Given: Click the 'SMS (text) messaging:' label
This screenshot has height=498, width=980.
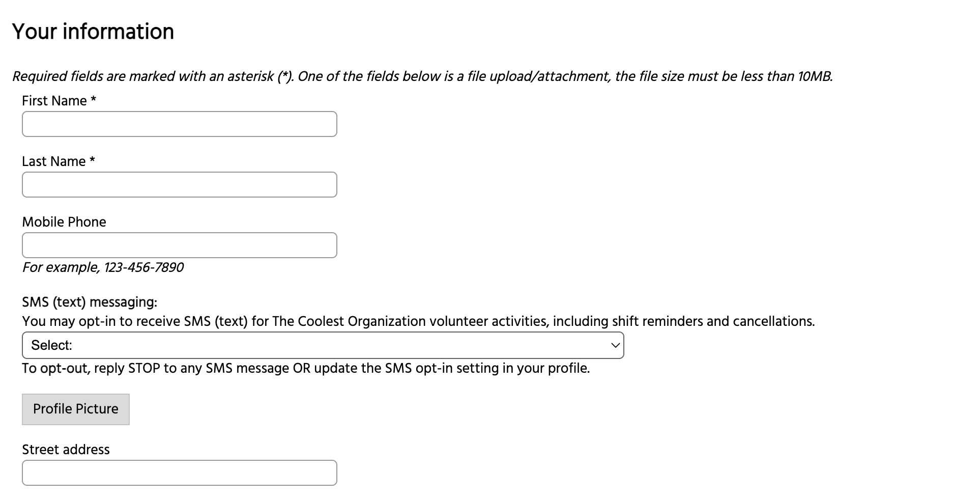Looking at the screenshot, I should coord(90,302).
